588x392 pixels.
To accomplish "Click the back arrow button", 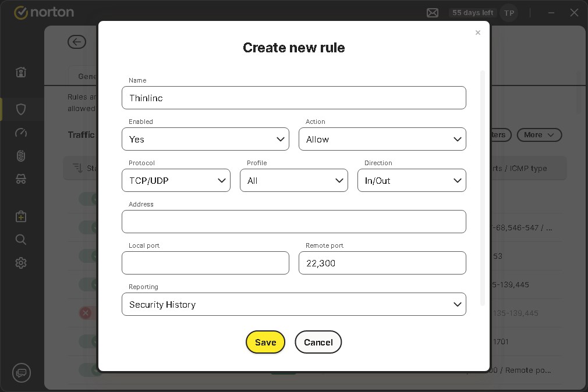I will (77, 42).
